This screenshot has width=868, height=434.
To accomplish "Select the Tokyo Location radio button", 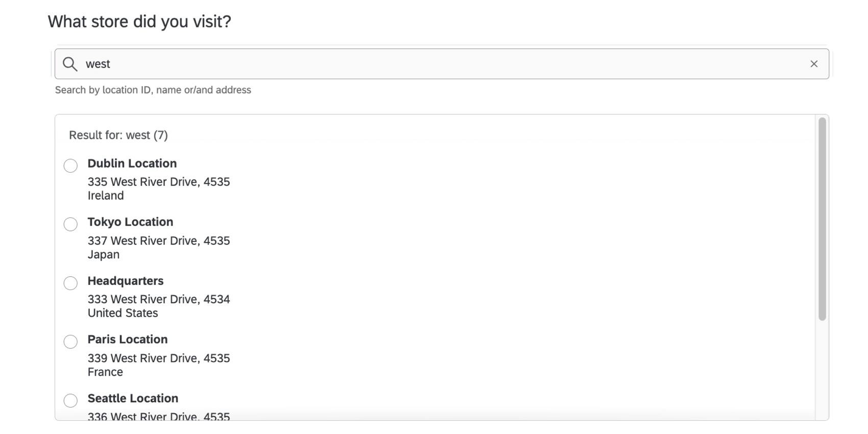I will click(70, 224).
